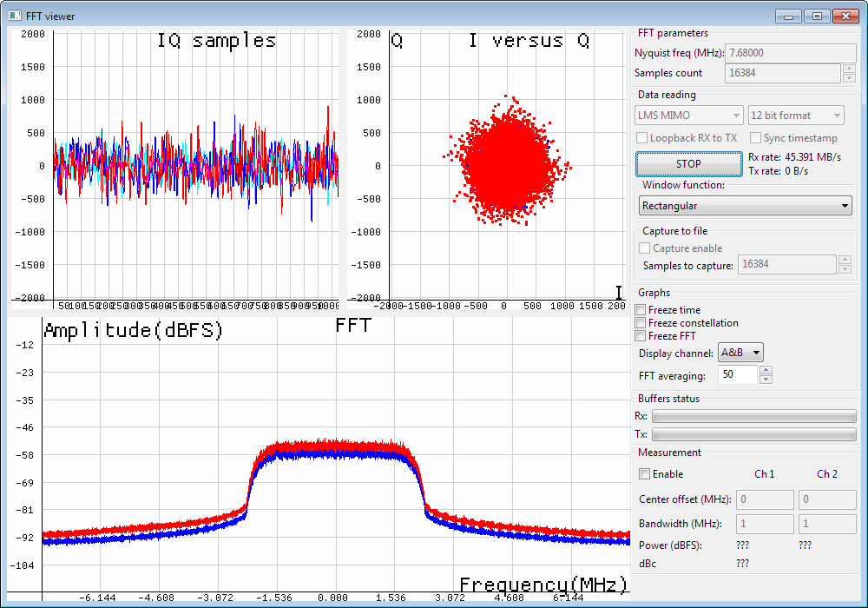Enable the Freeze time option
The width and height of the screenshot is (868, 608).
pos(641,309)
